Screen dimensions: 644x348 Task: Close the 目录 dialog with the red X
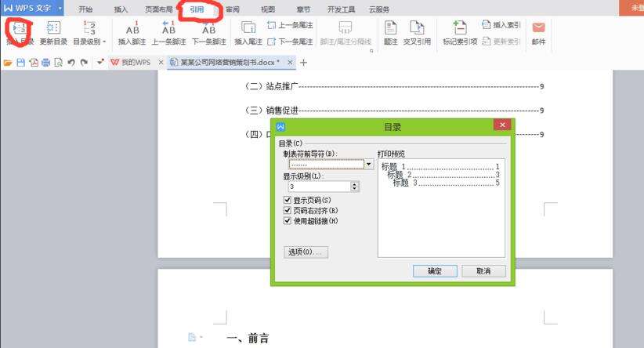pos(502,125)
